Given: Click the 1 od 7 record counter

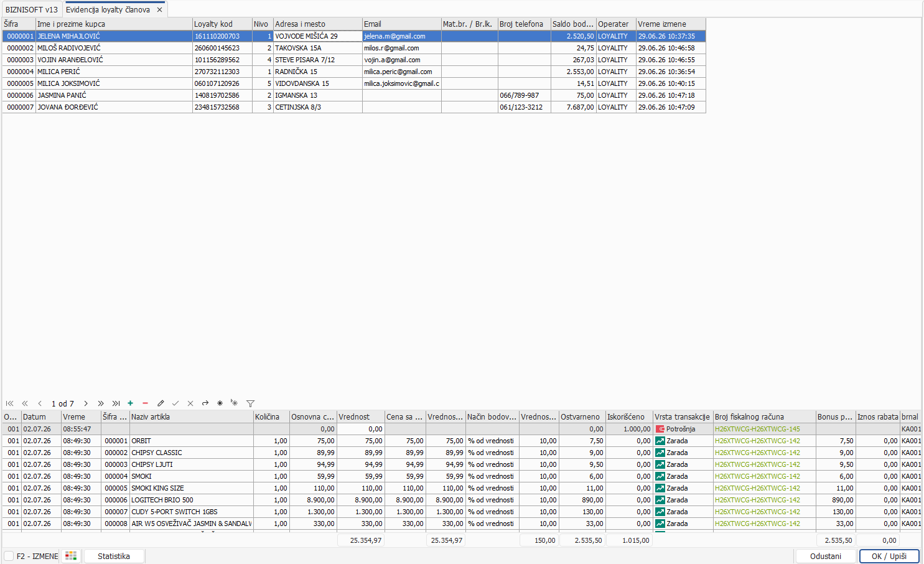Looking at the screenshot, I should point(63,403).
